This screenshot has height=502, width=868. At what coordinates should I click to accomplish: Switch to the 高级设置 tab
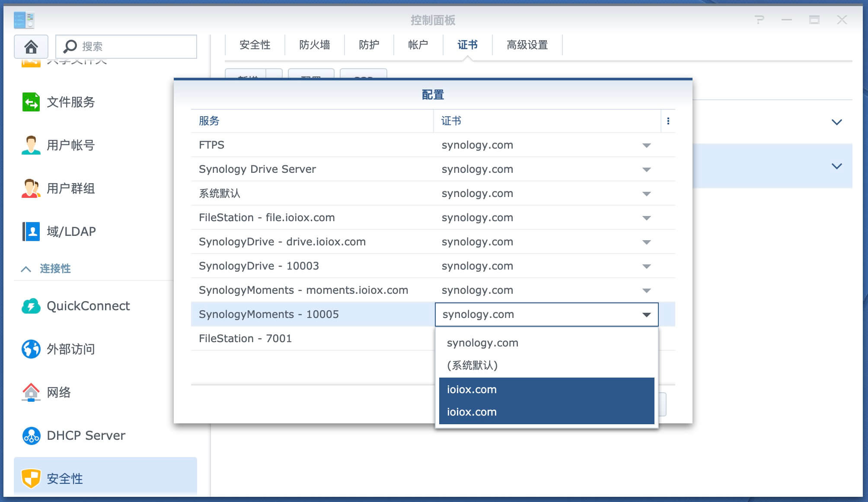coord(527,45)
